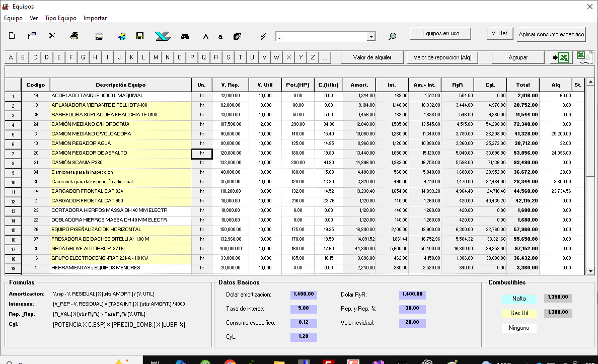This screenshot has width=598, height=364.
Task: Open the print preview icon beside printer
Action: (99, 36)
